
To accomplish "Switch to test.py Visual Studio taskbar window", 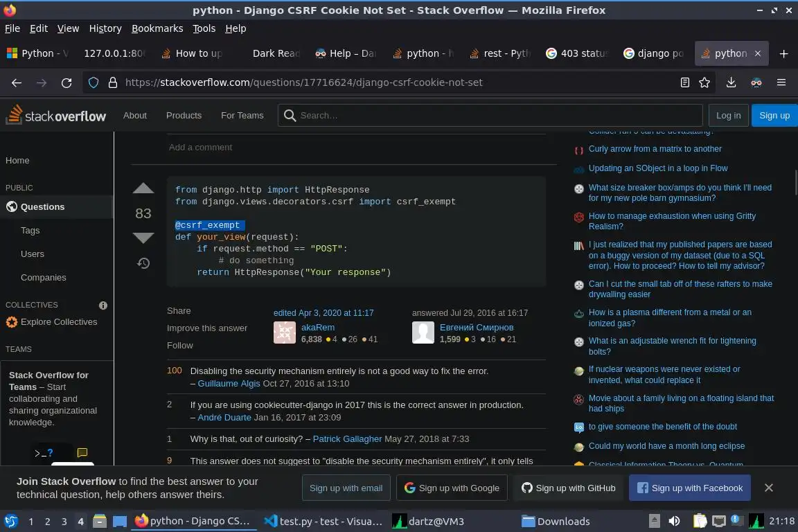I will pos(323,522).
